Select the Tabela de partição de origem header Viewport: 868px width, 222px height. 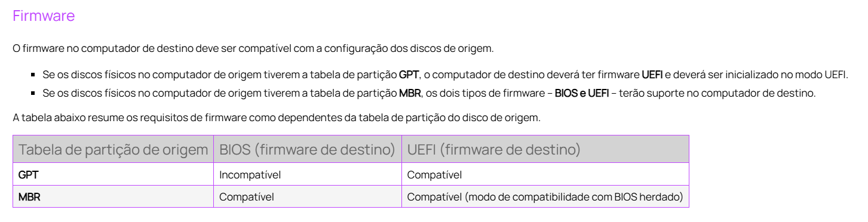click(x=113, y=149)
